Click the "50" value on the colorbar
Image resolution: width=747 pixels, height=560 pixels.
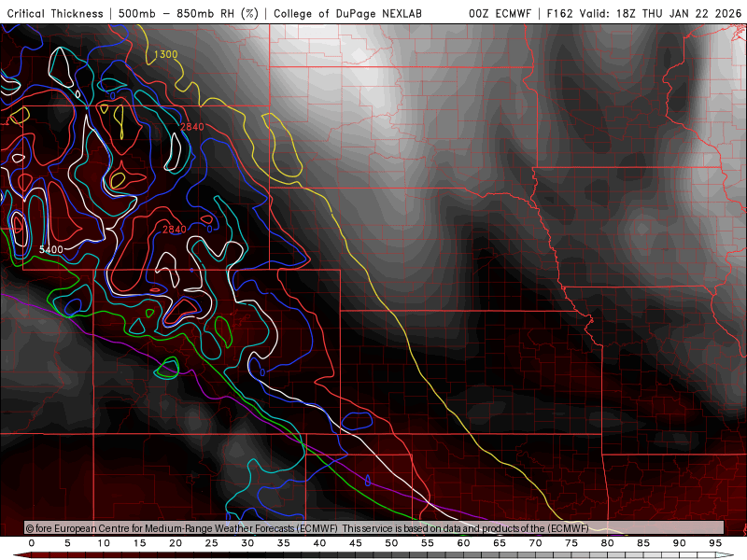tap(391, 543)
